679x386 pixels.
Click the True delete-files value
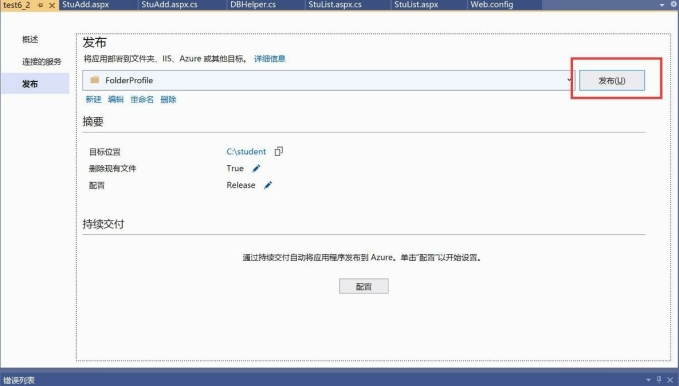click(235, 168)
